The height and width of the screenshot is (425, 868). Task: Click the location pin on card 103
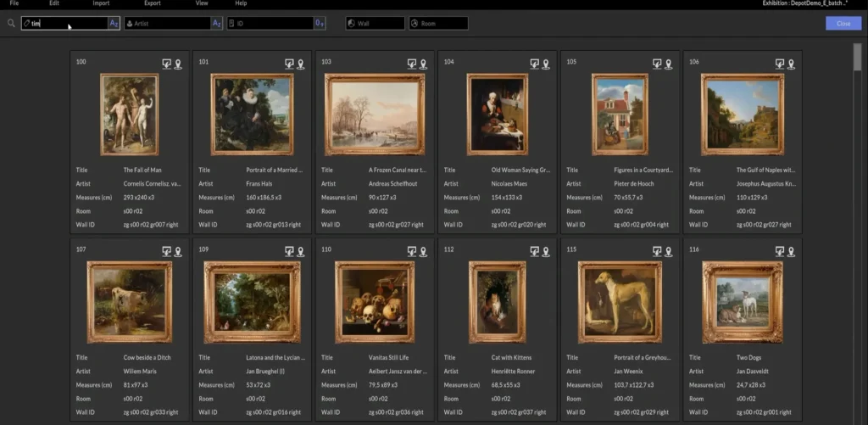tap(424, 64)
